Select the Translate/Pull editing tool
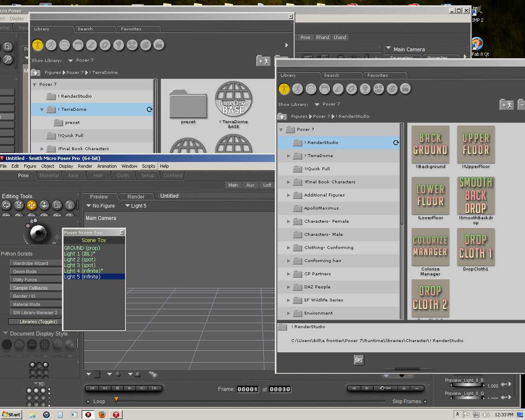The image size is (525, 420). click(32, 205)
